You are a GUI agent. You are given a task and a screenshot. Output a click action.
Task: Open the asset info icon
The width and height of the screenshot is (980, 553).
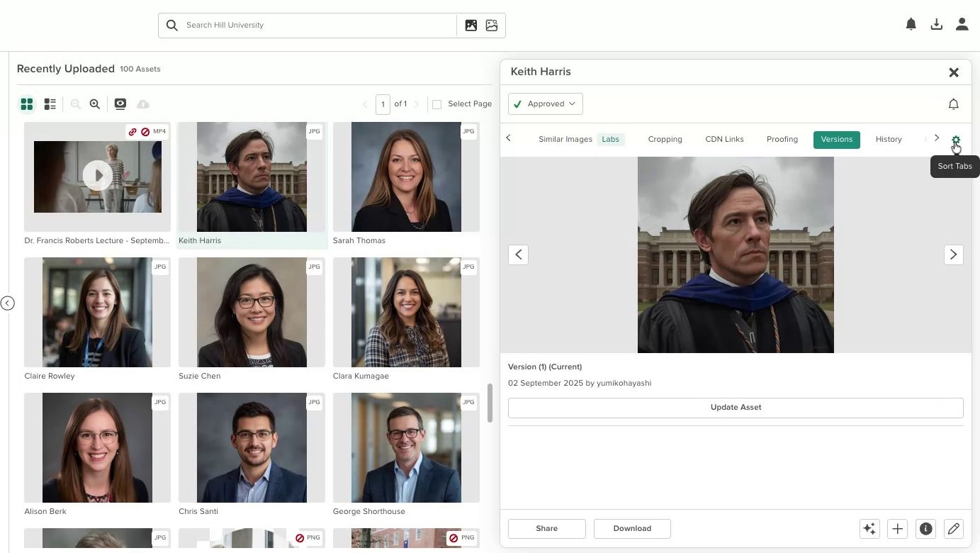(x=925, y=529)
